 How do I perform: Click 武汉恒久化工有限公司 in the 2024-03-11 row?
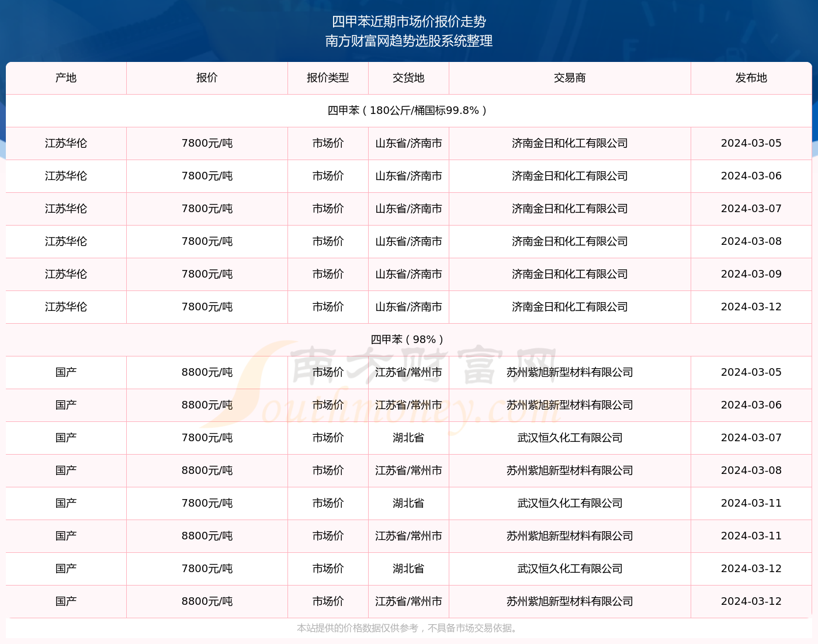570,503
